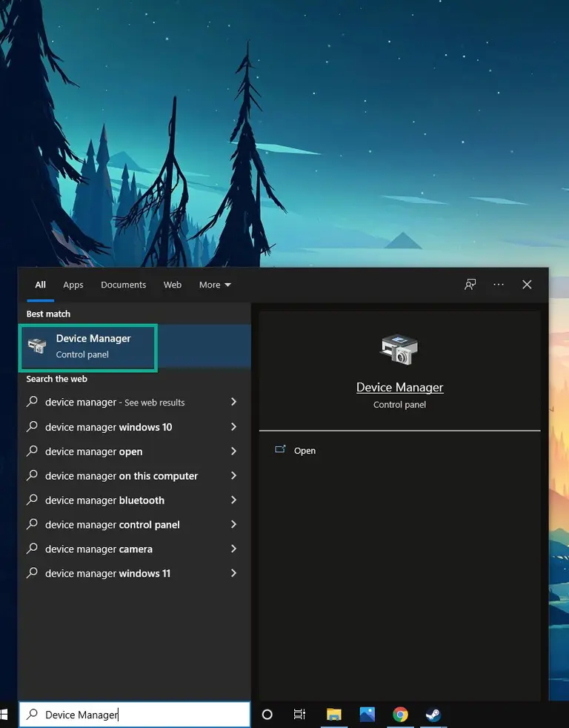Select 'device manager open' suggestion
The height and width of the screenshot is (728, 569).
coord(135,451)
